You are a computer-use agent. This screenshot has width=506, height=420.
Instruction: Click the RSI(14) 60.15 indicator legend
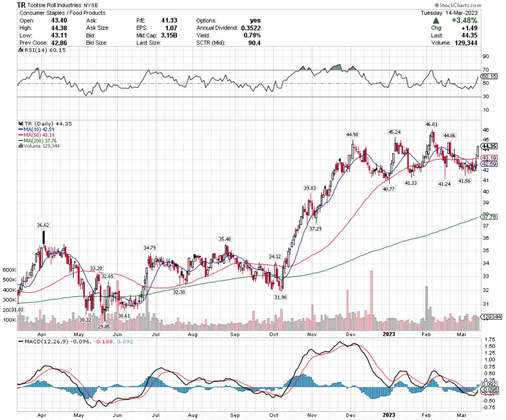click(42, 50)
